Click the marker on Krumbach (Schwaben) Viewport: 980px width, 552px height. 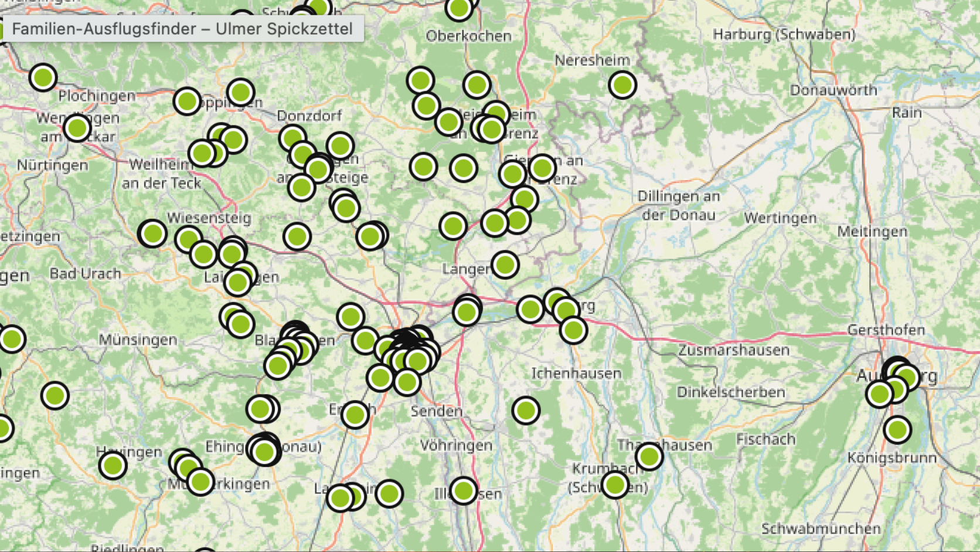(615, 485)
